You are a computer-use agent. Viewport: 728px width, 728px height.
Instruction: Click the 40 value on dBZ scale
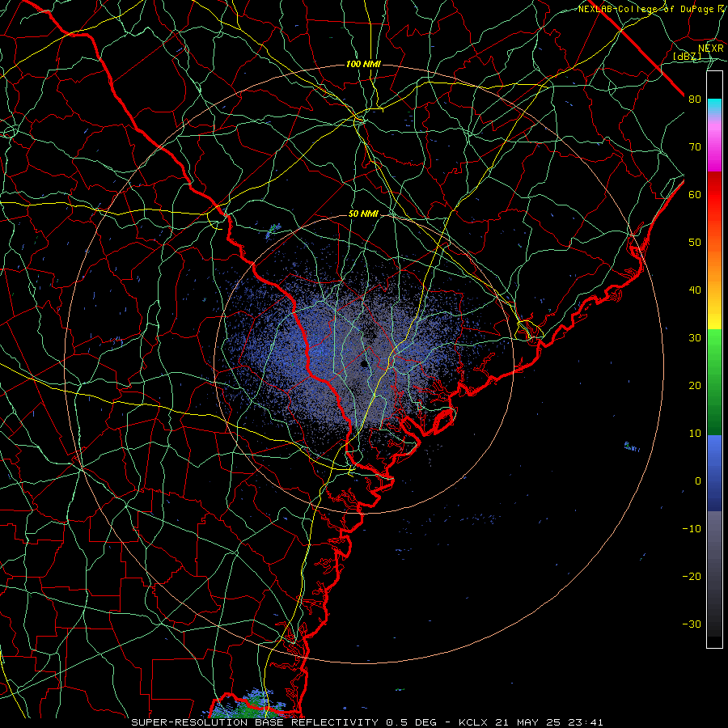pyautogui.click(x=695, y=290)
